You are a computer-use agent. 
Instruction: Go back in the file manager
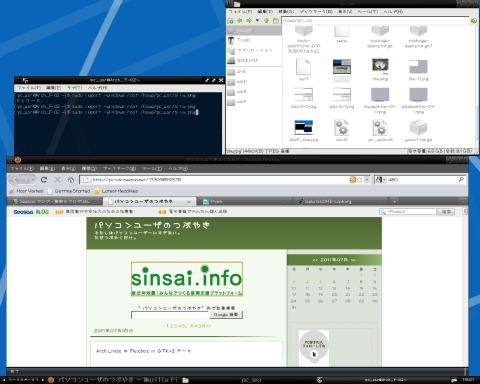240,21
